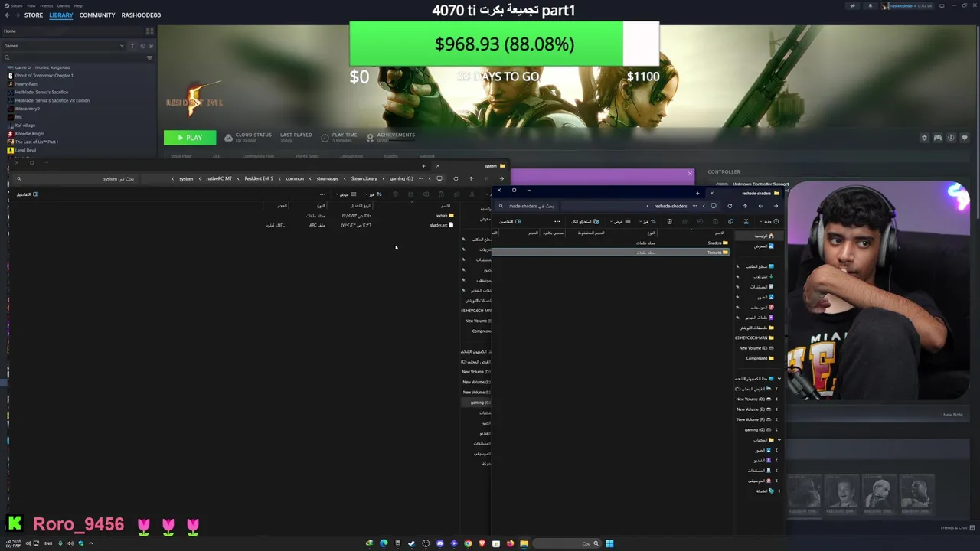Expand 'New Volume (D:)' in reshade-shaders navigation pane

point(776,399)
